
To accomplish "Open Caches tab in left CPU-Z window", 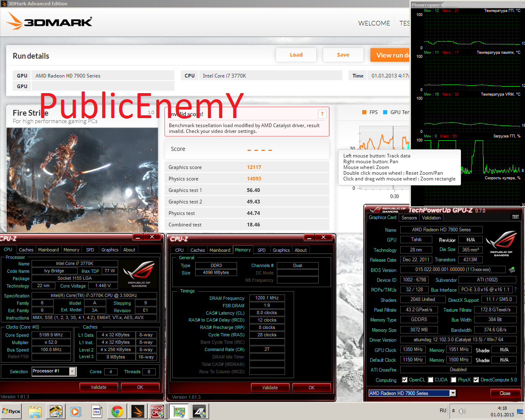I will 26,250.
